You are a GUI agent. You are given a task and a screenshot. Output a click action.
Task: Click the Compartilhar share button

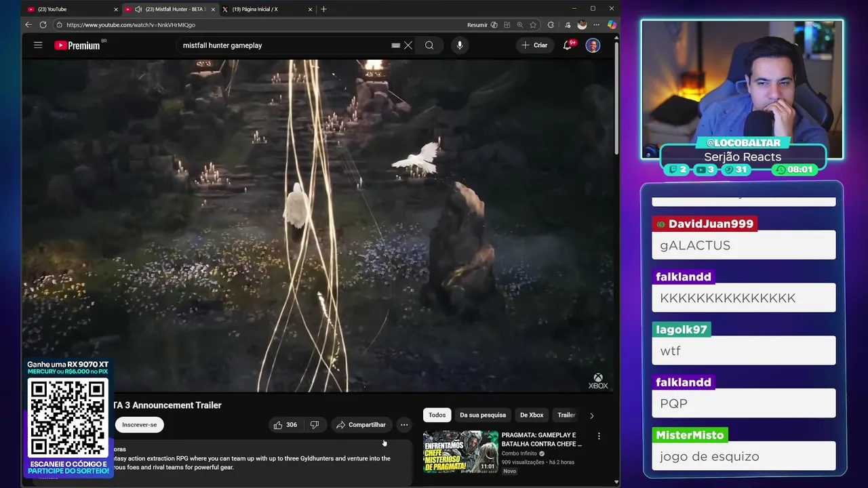[x=361, y=425]
